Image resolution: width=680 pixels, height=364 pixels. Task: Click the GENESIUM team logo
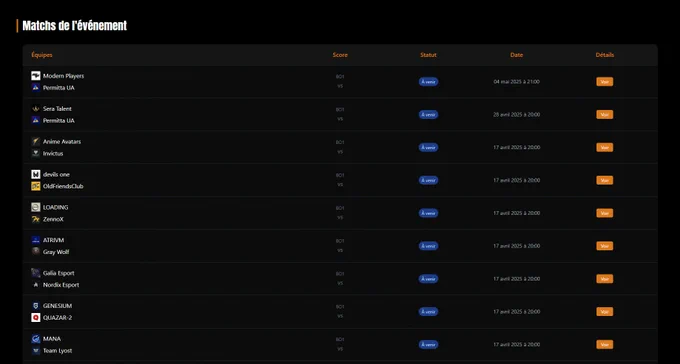[36, 306]
